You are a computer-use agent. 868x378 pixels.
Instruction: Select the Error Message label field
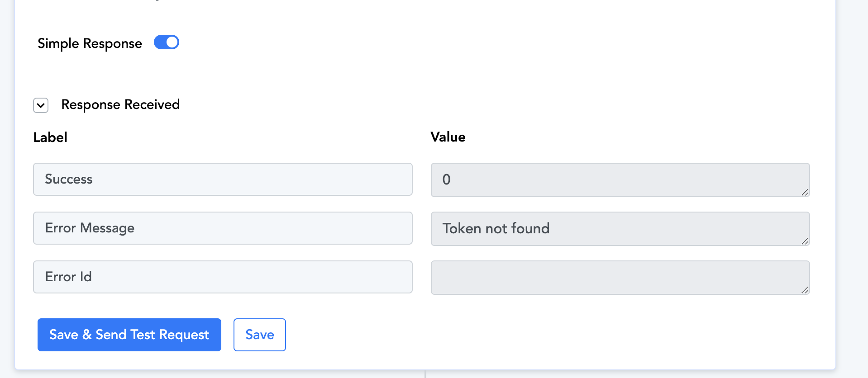point(223,228)
